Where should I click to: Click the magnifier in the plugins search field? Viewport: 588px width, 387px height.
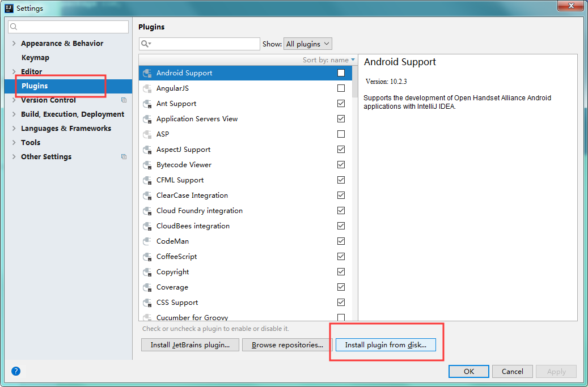click(146, 44)
